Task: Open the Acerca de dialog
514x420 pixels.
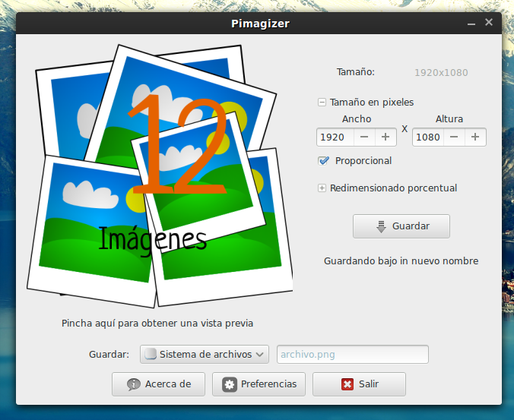Action: [158, 384]
